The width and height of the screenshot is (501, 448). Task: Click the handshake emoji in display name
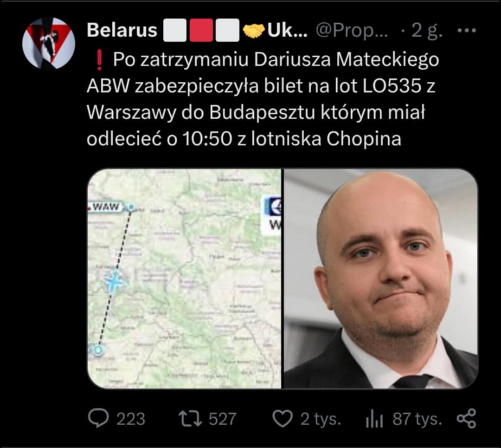click(254, 31)
